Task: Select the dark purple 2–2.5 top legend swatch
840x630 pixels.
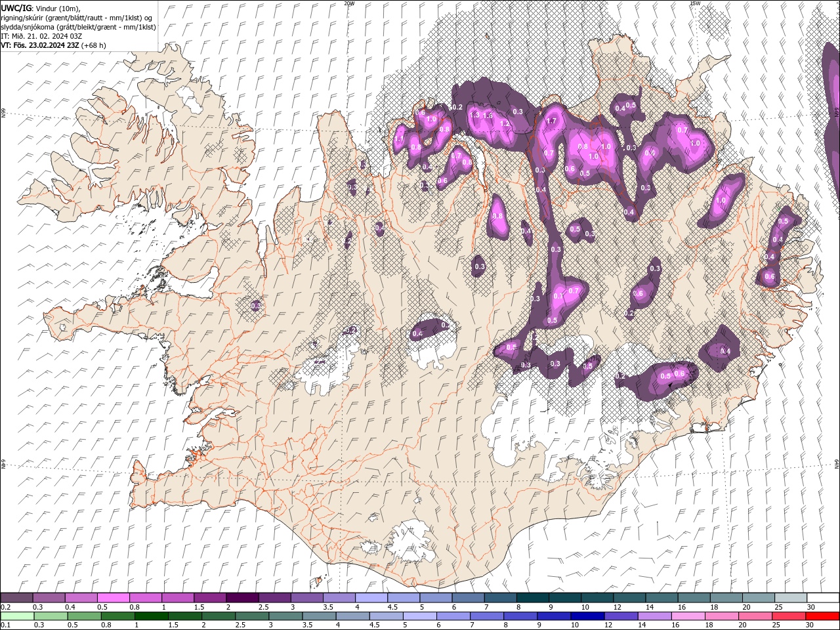Action: click(x=242, y=598)
